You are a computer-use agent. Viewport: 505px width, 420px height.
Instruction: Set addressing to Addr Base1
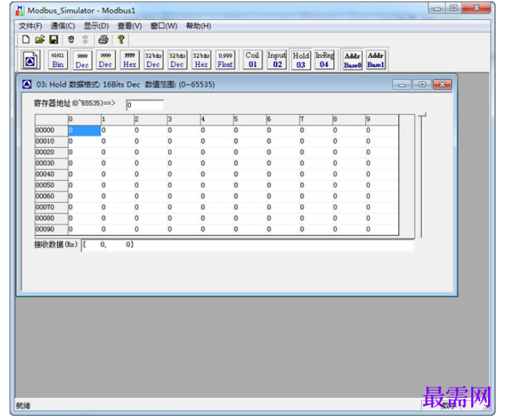(x=376, y=60)
